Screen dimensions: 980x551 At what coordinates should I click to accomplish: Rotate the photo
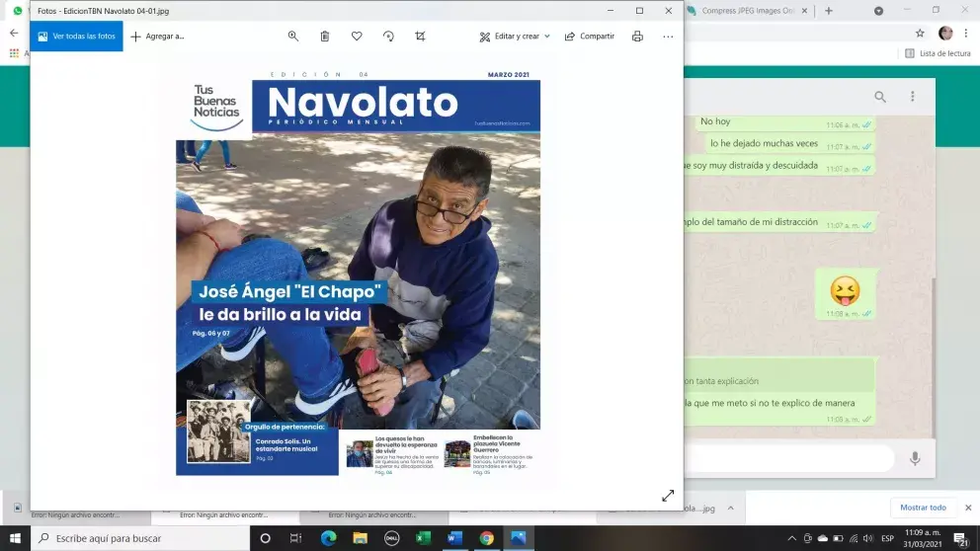click(389, 37)
